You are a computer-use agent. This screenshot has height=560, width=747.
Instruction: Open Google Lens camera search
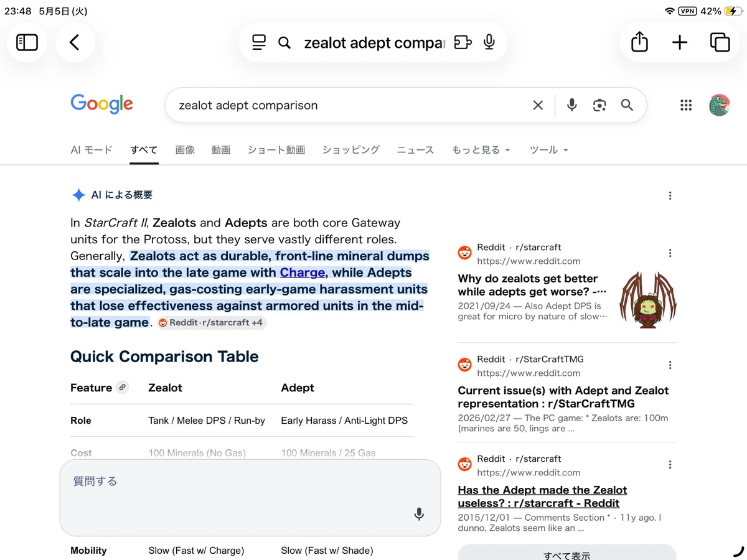point(599,105)
